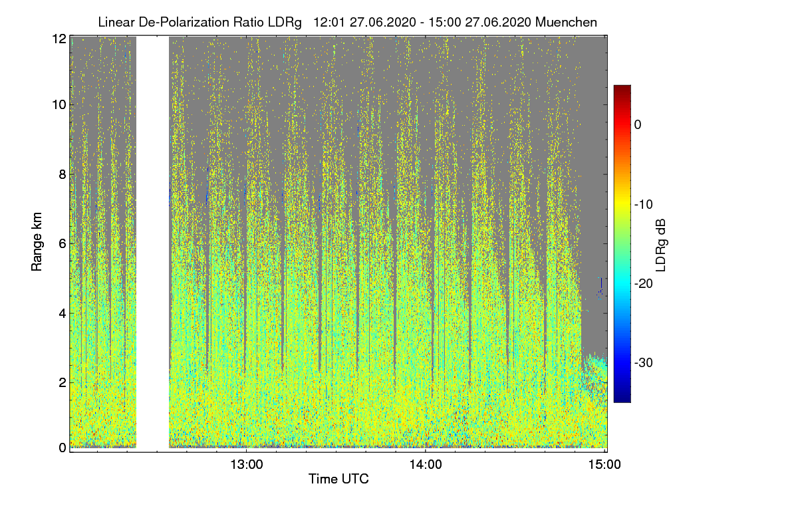Image resolution: width=798 pixels, height=532 pixels.
Task: Click the 'Range km' y-axis label
Action: (x=38, y=242)
